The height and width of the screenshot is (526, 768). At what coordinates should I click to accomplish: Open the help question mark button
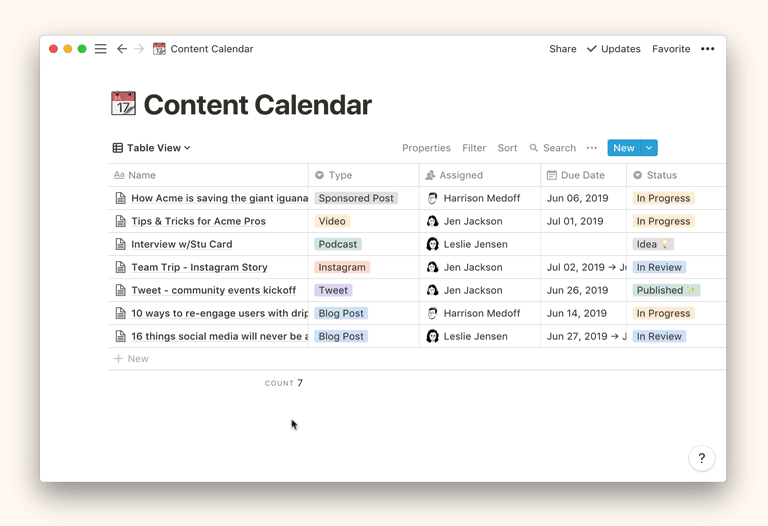701,458
